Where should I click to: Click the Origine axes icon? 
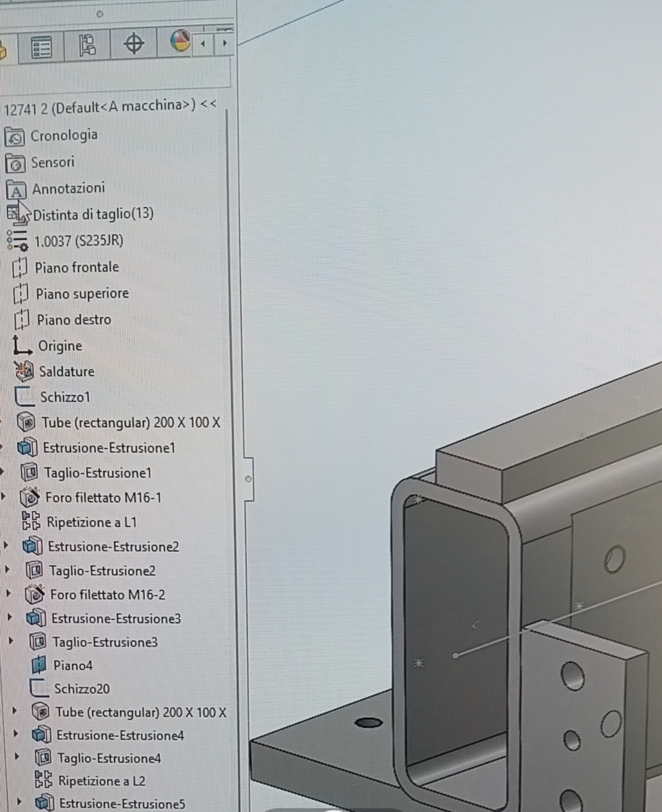[x=23, y=346]
